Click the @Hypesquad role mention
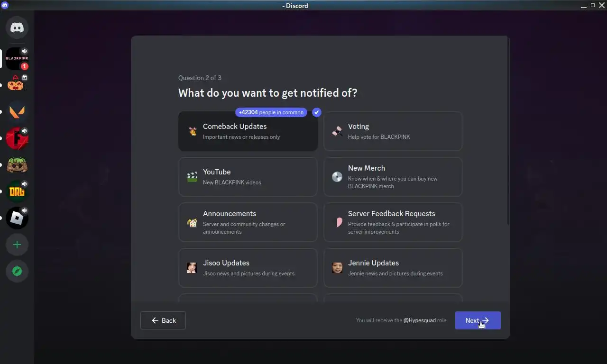This screenshot has width=607, height=364. 420,320
